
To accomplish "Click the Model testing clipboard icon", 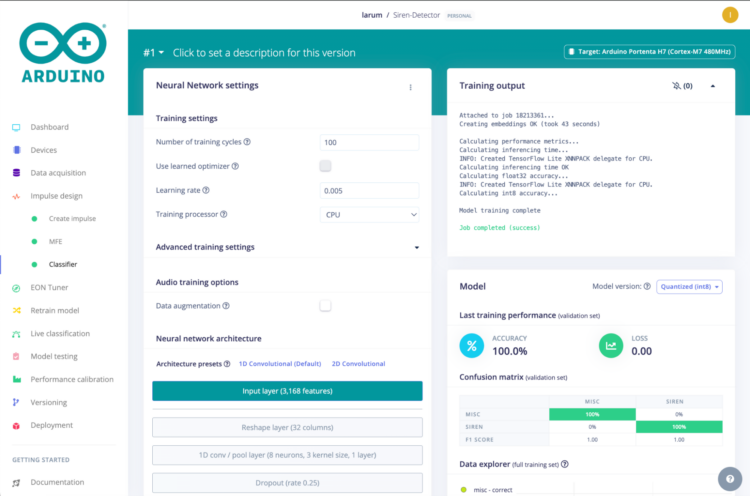I will coord(16,356).
